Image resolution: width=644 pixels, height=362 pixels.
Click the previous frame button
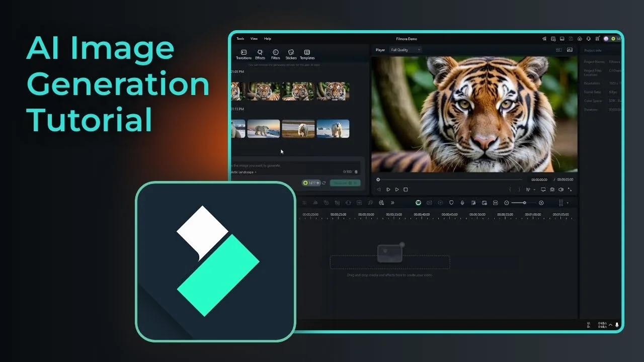click(379, 190)
